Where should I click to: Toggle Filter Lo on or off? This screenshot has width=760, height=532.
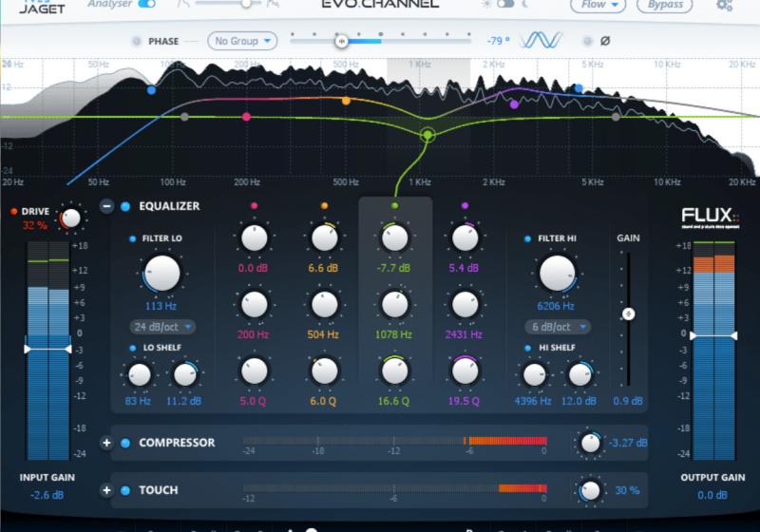132,238
